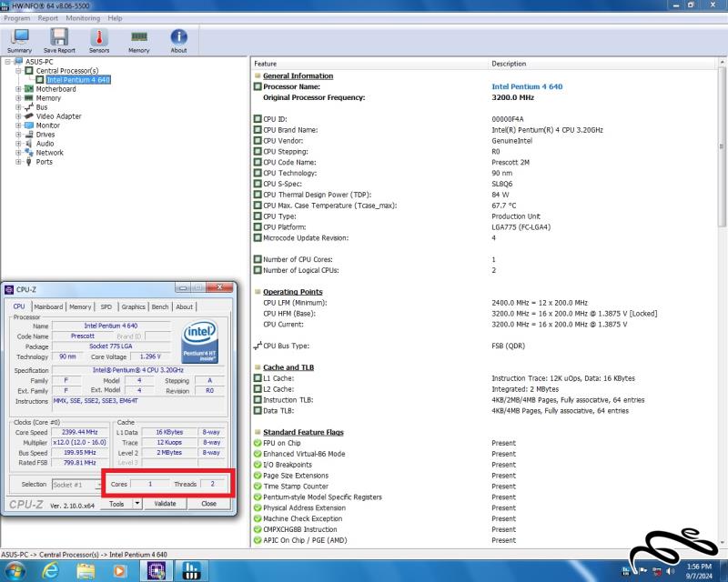Click the Memory toolbar icon in HWiNFO
The image size is (728, 582).
point(139,41)
